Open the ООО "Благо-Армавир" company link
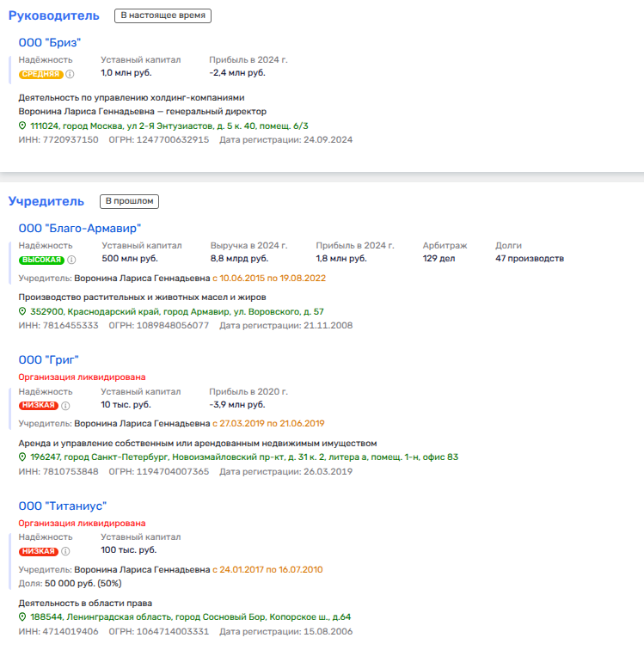This screenshot has height=650, width=644. point(80,229)
